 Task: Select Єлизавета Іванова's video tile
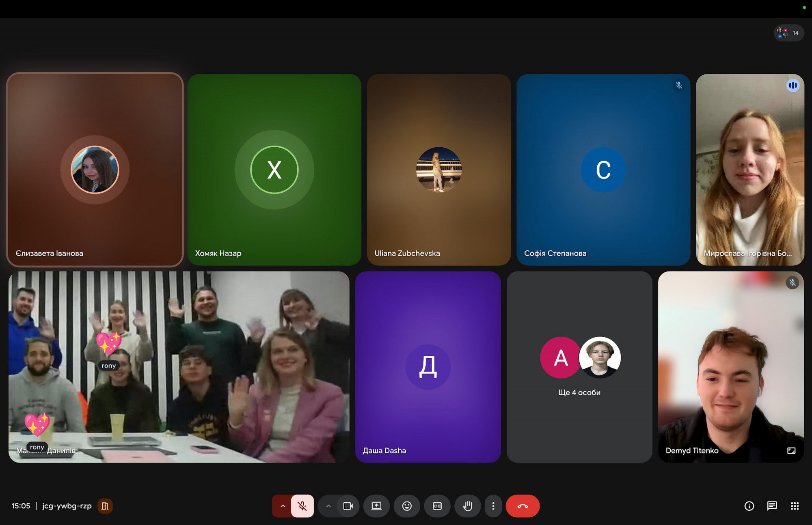point(95,170)
